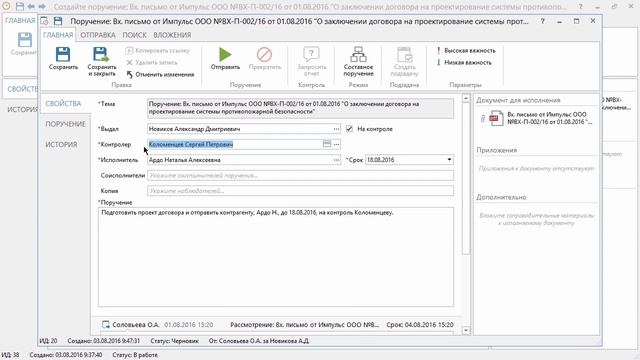
Task: Click the Тема text field
Action: click(x=300, y=108)
